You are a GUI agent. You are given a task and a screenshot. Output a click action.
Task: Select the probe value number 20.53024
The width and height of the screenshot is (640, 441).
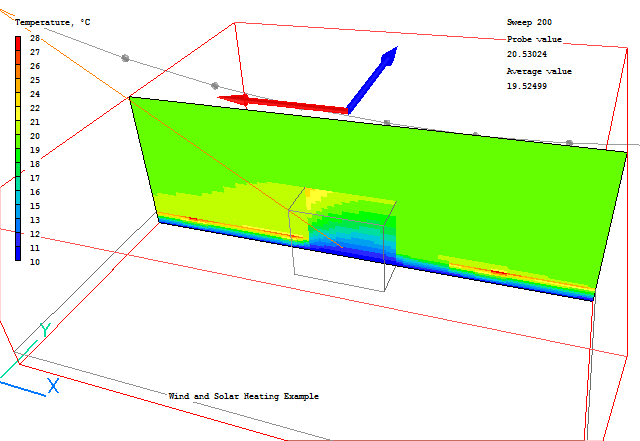point(527,54)
